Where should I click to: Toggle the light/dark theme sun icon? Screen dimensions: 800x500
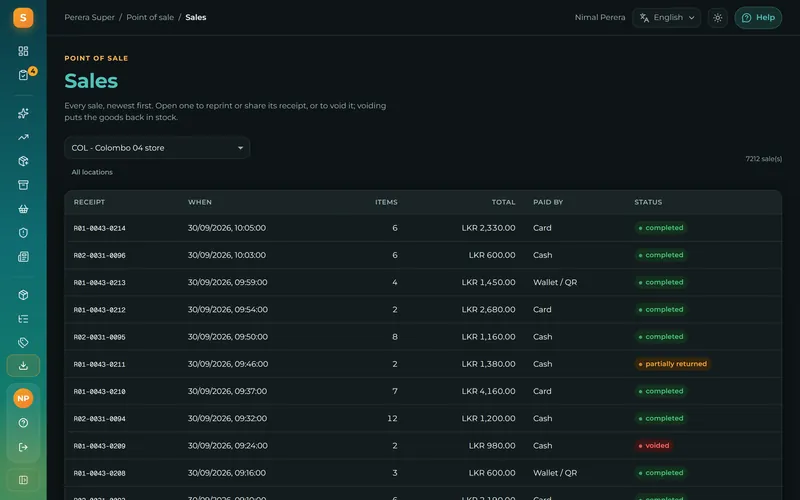coord(717,18)
